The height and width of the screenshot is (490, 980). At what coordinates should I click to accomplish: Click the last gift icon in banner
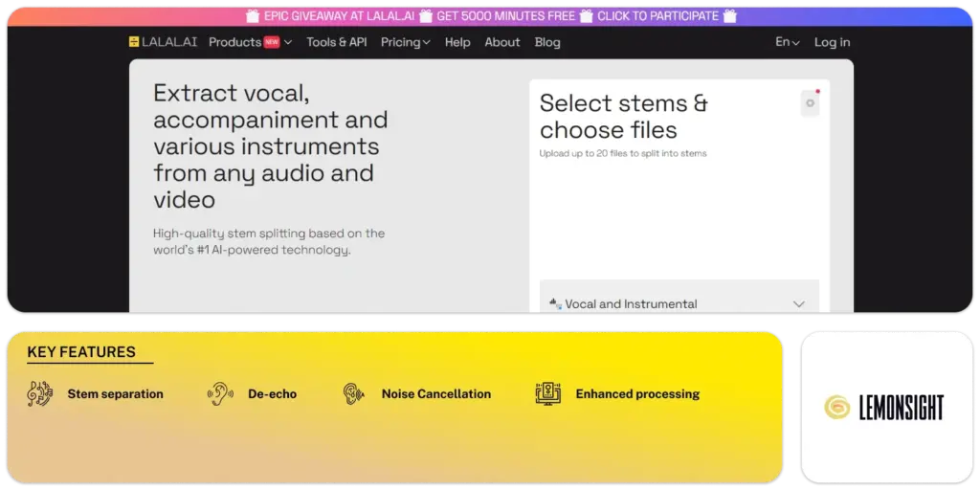(x=730, y=16)
